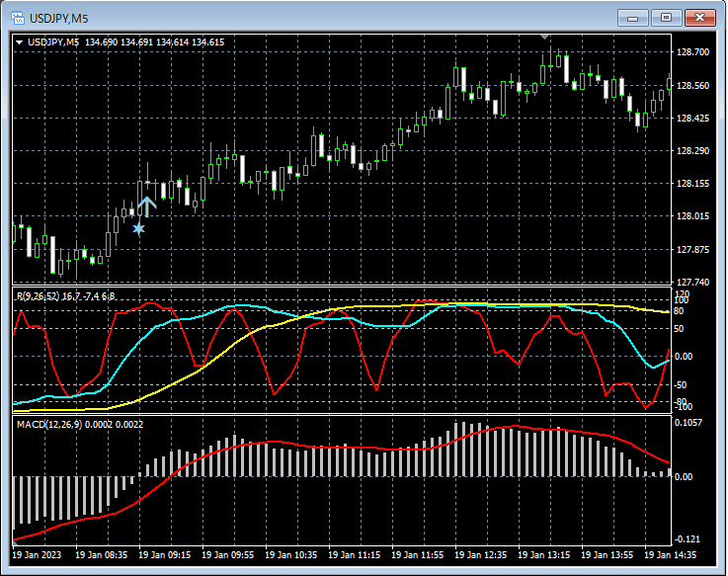The height and width of the screenshot is (576, 728).
Task: Maximize the USDJPY,M5 chart window
Action: (x=665, y=17)
